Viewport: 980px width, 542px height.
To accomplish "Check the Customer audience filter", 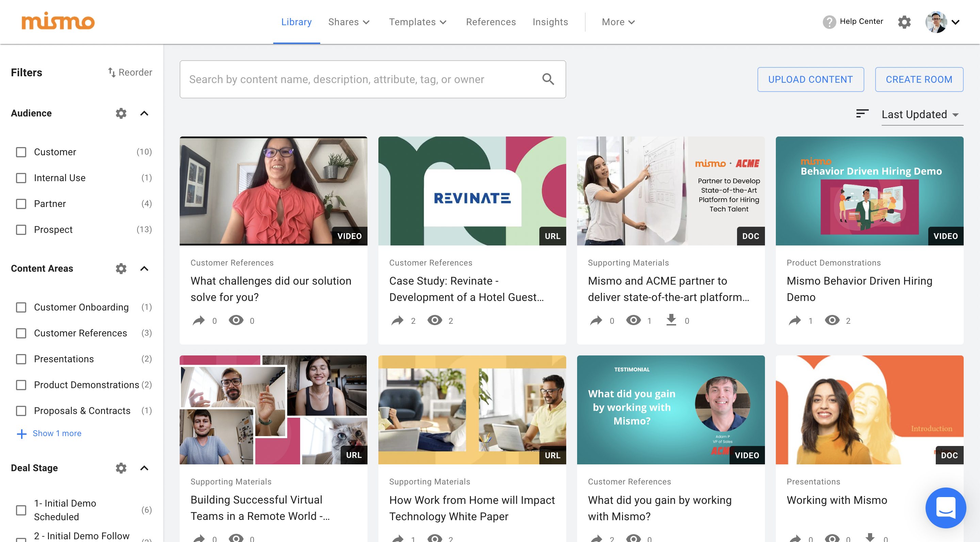I will click(21, 152).
